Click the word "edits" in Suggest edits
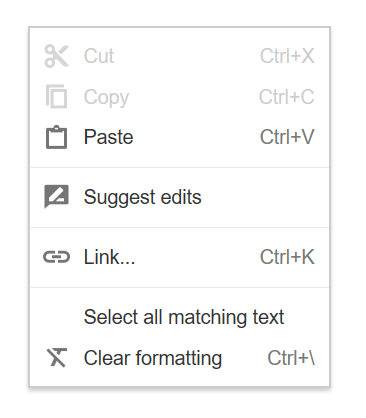The width and height of the screenshot is (366, 418). pos(181,197)
